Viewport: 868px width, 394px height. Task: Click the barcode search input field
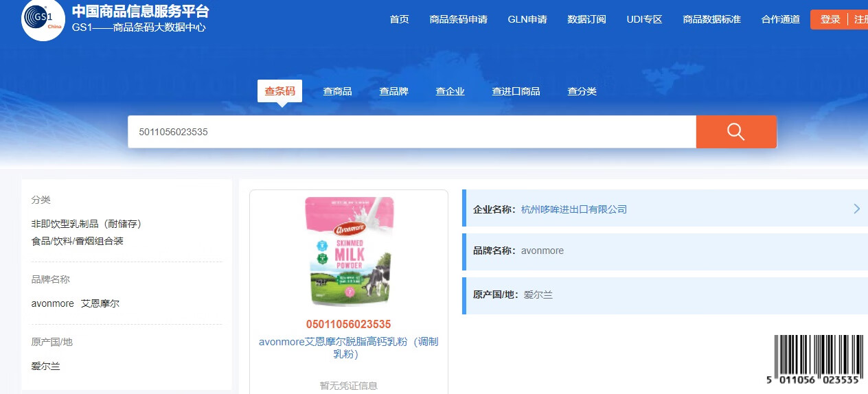(412, 132)
